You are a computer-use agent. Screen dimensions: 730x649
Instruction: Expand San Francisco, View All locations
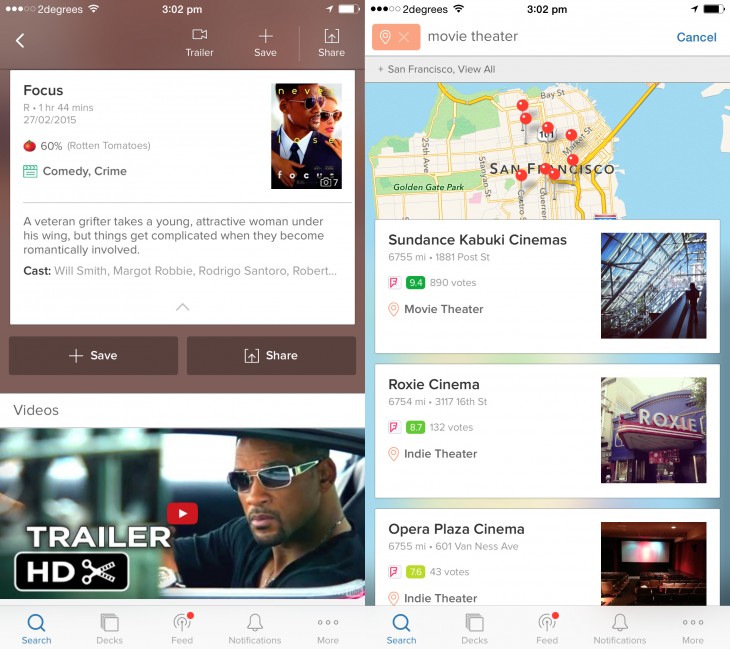tap(436, 69)
